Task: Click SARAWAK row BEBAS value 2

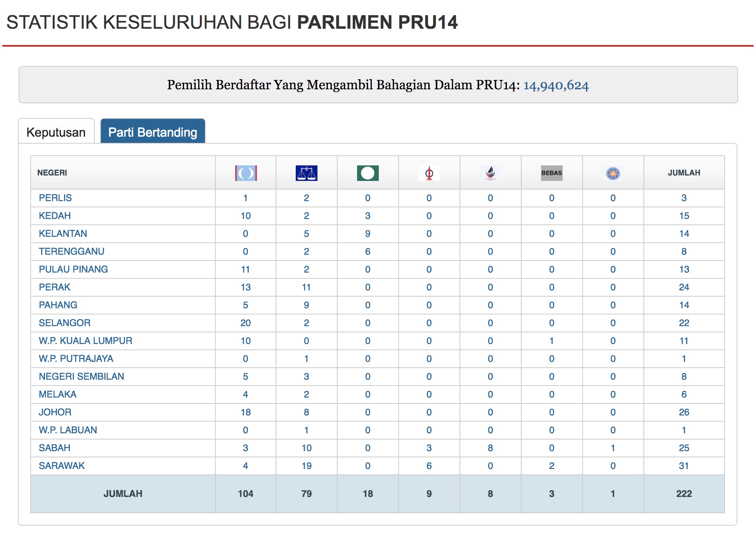Action: pyautogui.click(x=552, y=466)
